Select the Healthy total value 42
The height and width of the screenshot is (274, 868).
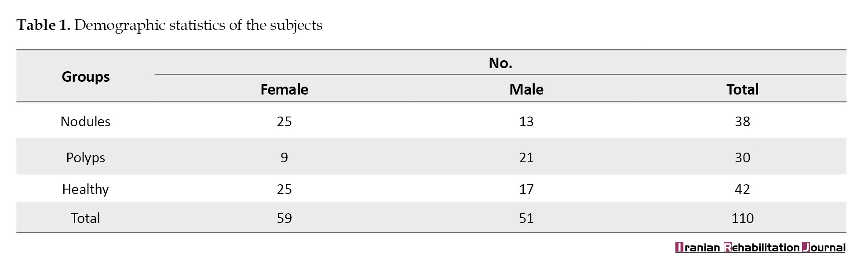coord(742,189)
